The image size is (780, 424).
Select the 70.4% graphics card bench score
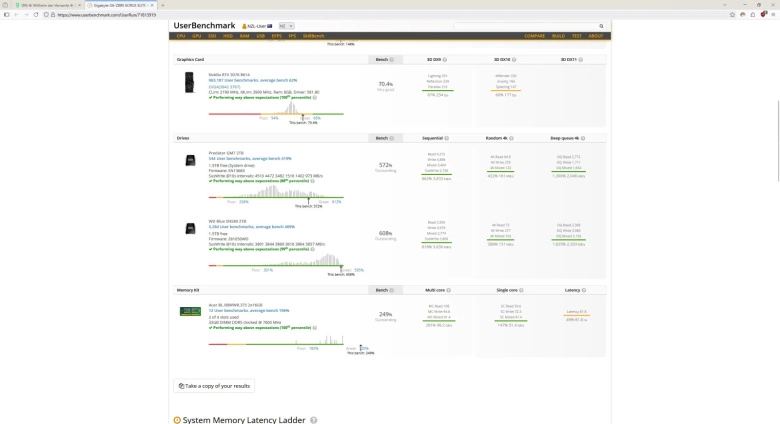pos(386,84)
